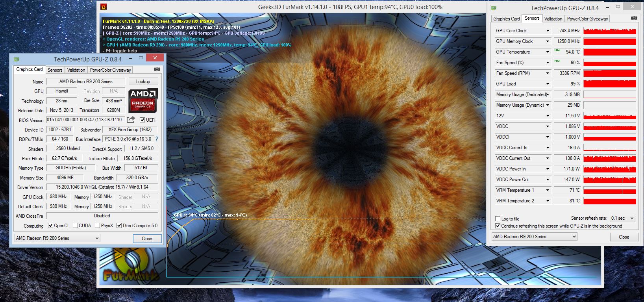Open PowerColor Giveaway tab in the Graphics Card window
Image resolution: width=644 pixels, height=302 pixels.
tap(110, 70)
